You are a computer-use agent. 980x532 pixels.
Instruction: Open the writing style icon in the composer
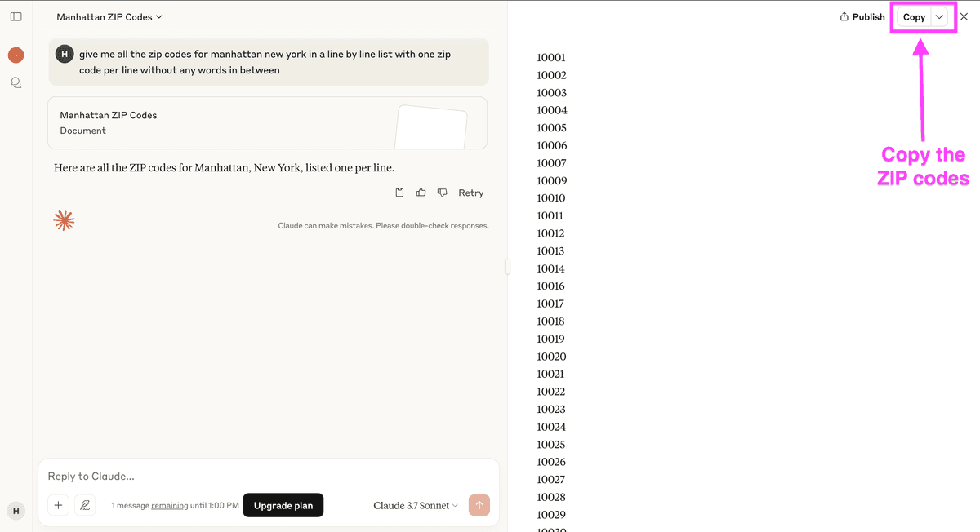click(85, 505)
